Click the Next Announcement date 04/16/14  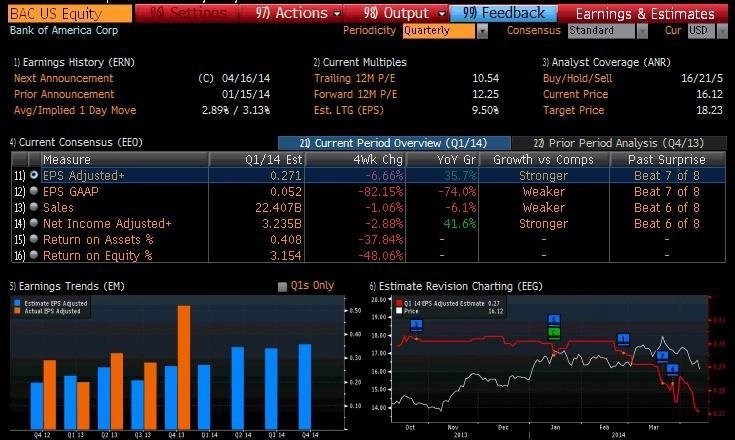tap(246, 78)
